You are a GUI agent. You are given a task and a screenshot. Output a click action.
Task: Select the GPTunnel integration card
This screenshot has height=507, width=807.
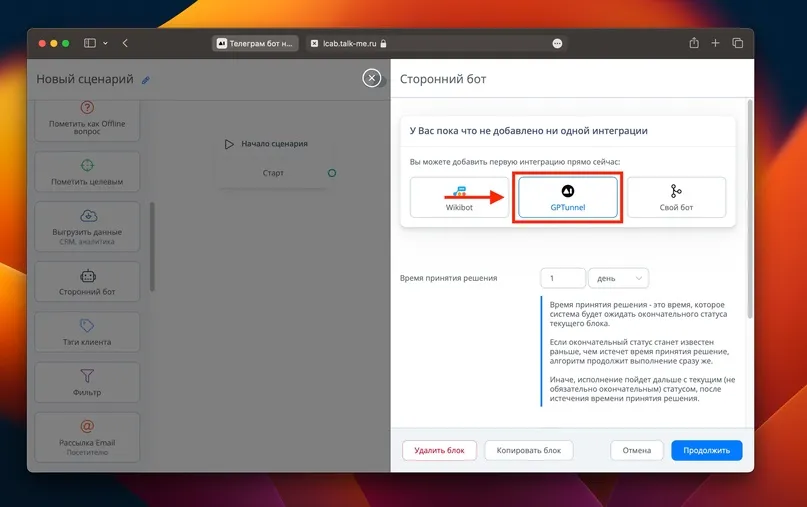point(568,198)
